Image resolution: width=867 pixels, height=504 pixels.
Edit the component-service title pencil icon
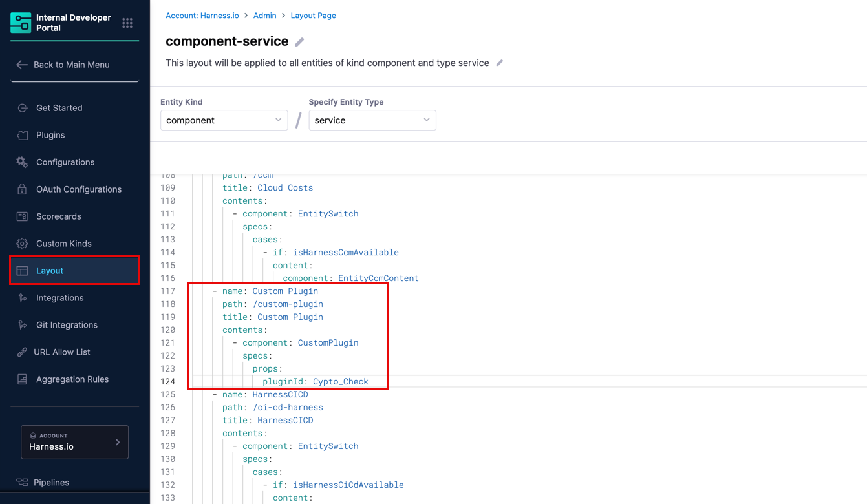pyautogui.click(x=299, y=42)
